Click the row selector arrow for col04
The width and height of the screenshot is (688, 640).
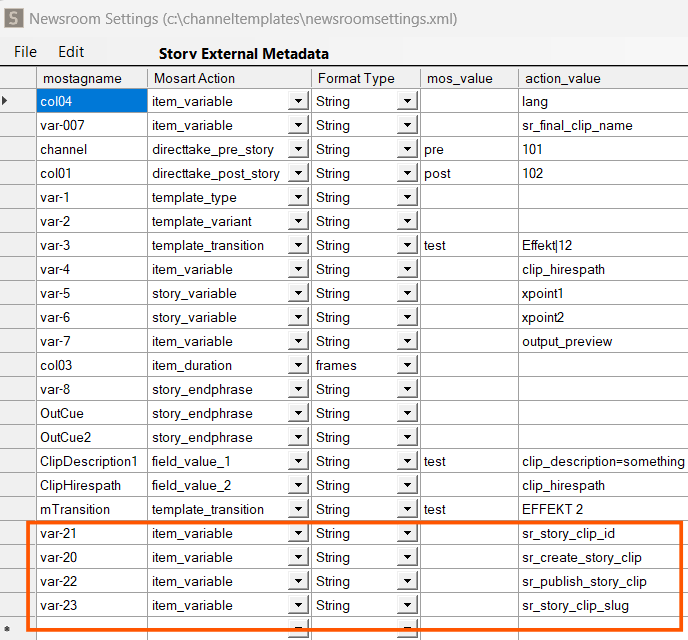7,101
